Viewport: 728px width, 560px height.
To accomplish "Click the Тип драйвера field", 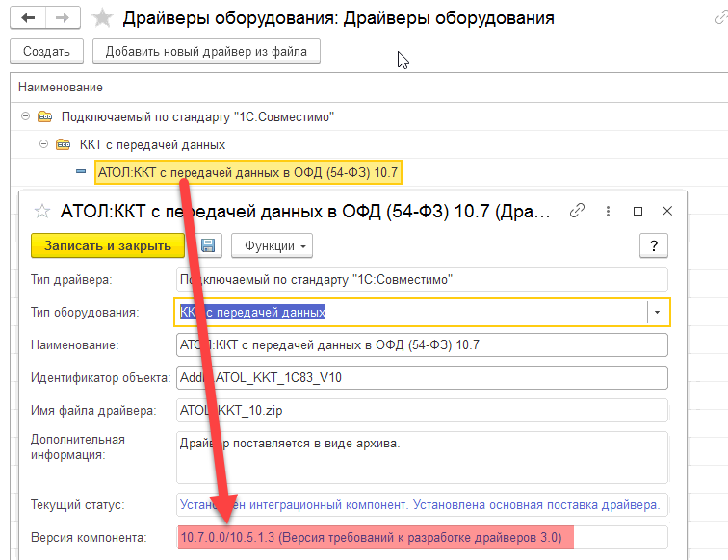I will (x=422, y=280).
